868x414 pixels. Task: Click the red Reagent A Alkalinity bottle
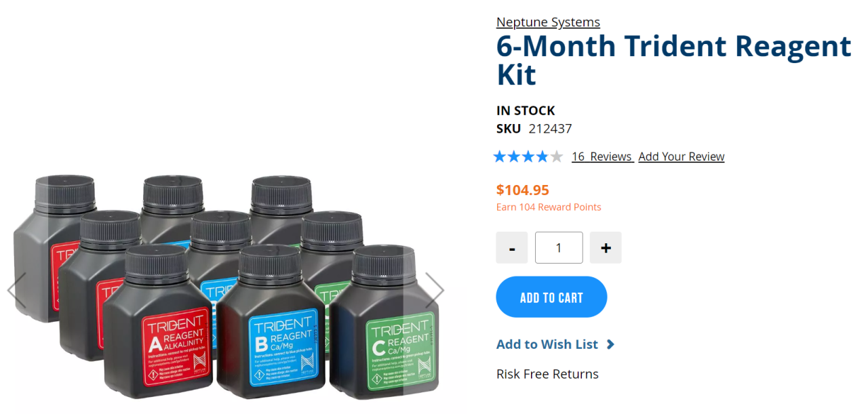(x=157, y=322)
